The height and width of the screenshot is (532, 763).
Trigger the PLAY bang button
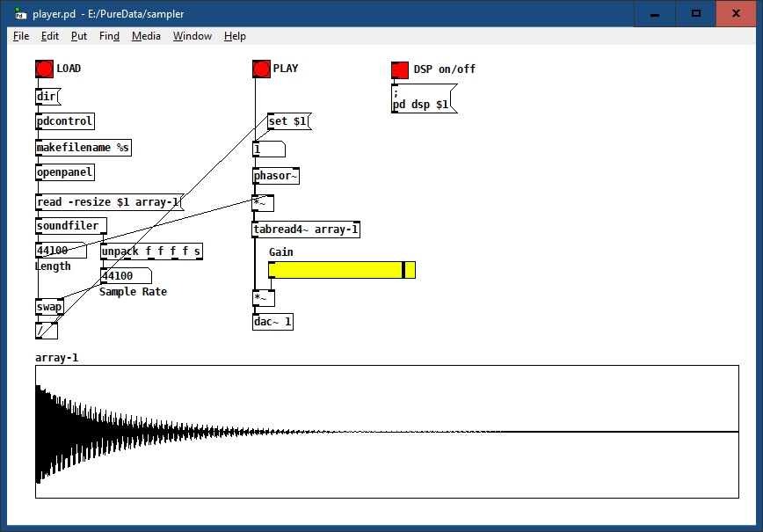click(261, 69)
